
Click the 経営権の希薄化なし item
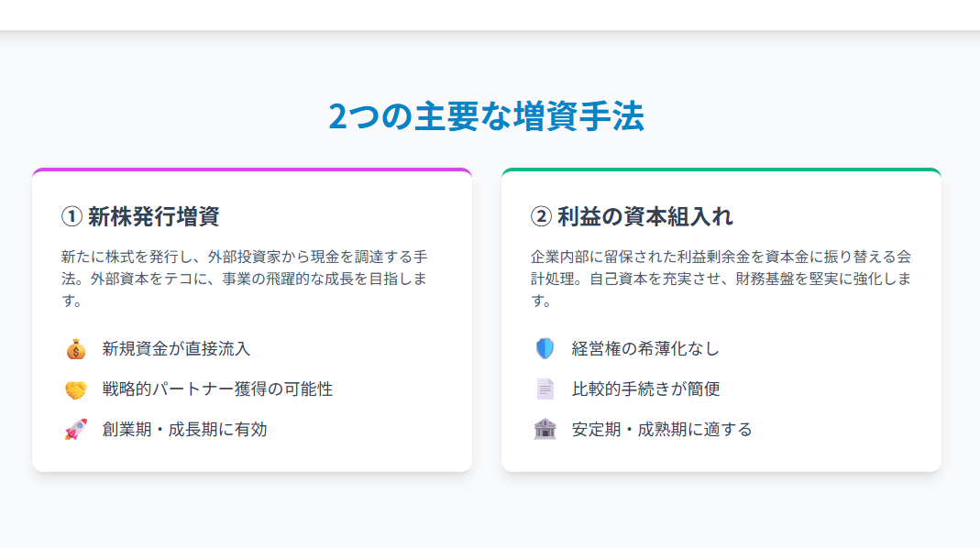click(645, 348)
